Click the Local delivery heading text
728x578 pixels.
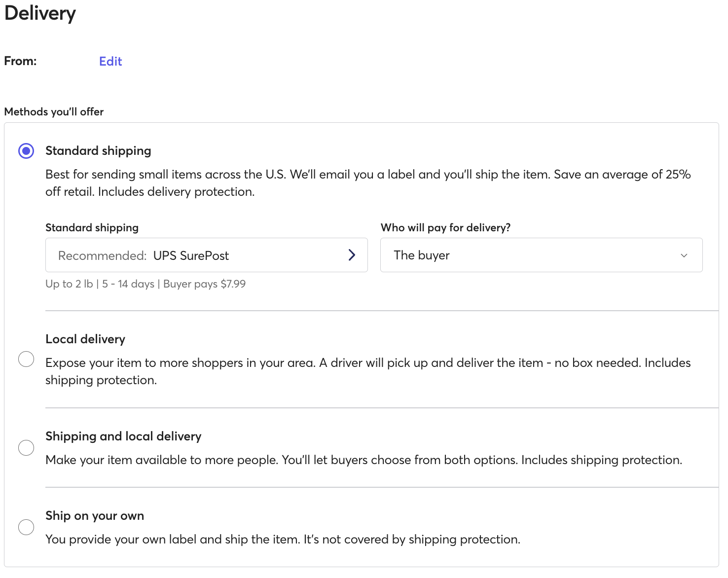point(85,339)
